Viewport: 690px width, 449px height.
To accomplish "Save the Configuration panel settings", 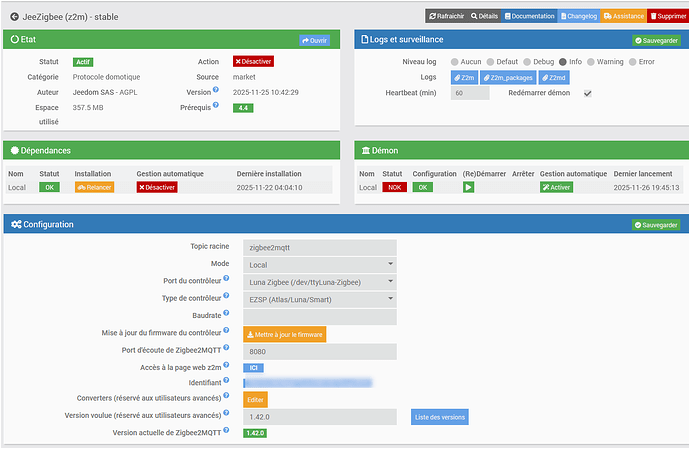I will [656, 225].
